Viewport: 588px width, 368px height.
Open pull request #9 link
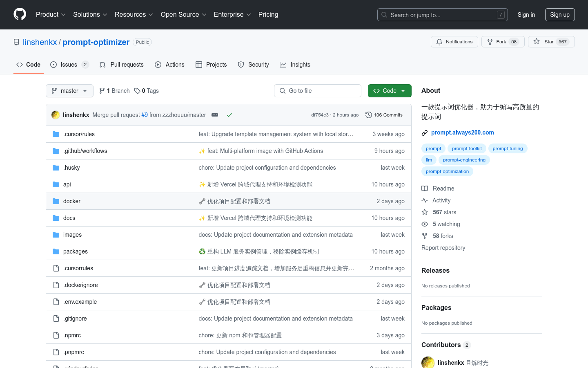coord(145,115)
